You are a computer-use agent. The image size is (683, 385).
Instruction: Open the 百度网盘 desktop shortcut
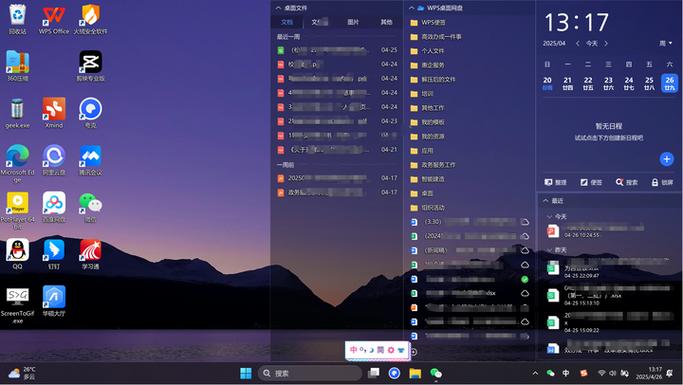point(54,207)
